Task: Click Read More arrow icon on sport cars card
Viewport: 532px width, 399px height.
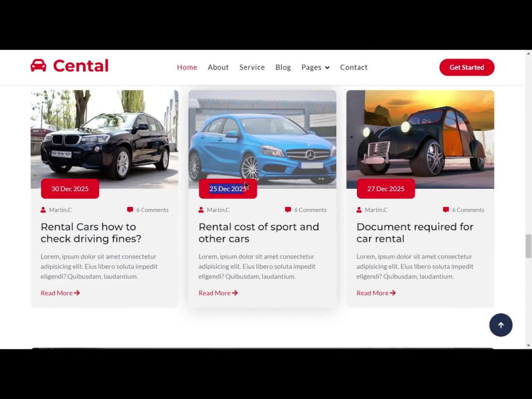Action: [x=235, y=293]
